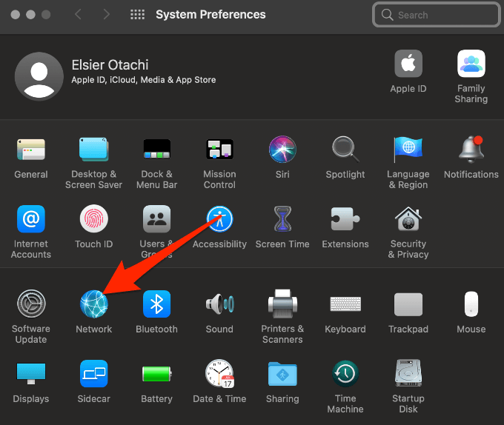Open the General preferences pane
Viewport: 504px width, 425px height.
pos(31,150)
